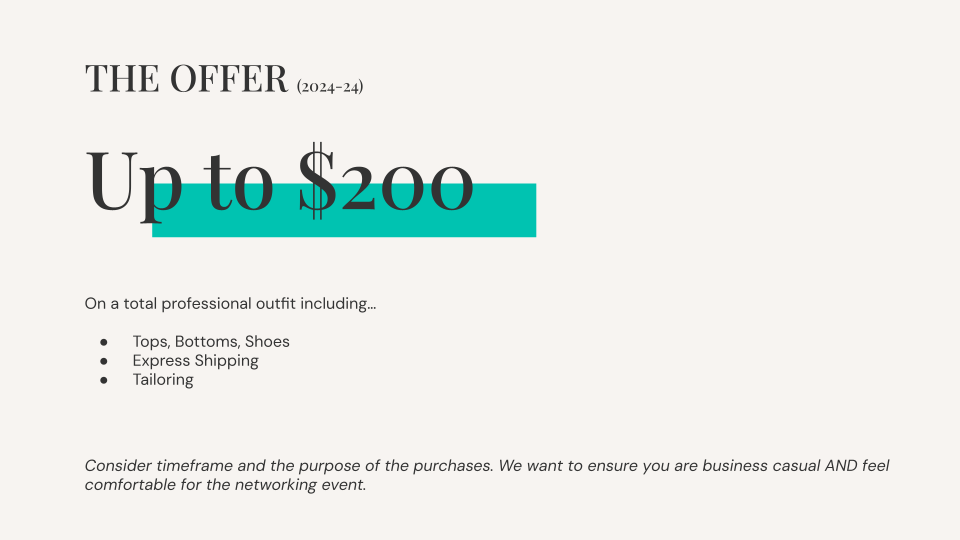Click the "Express Shipping" bullet text
The height and width of the screenshot is (540, 960).
[195, 361]
